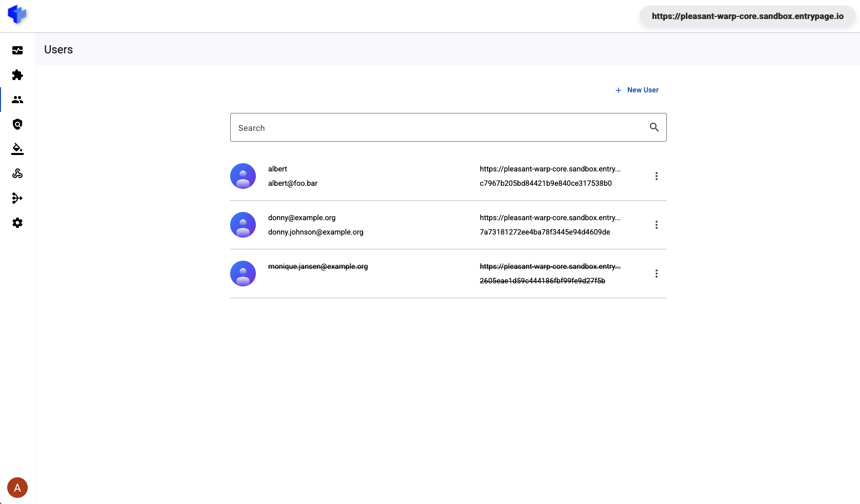Open options menu for donny@example.org
Image resolution: width=860 pixels, height=504 pixels.
point(656,225)
